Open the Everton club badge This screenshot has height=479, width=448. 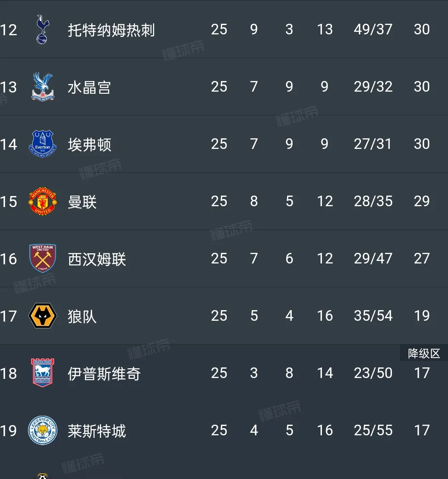click(42, 144)
